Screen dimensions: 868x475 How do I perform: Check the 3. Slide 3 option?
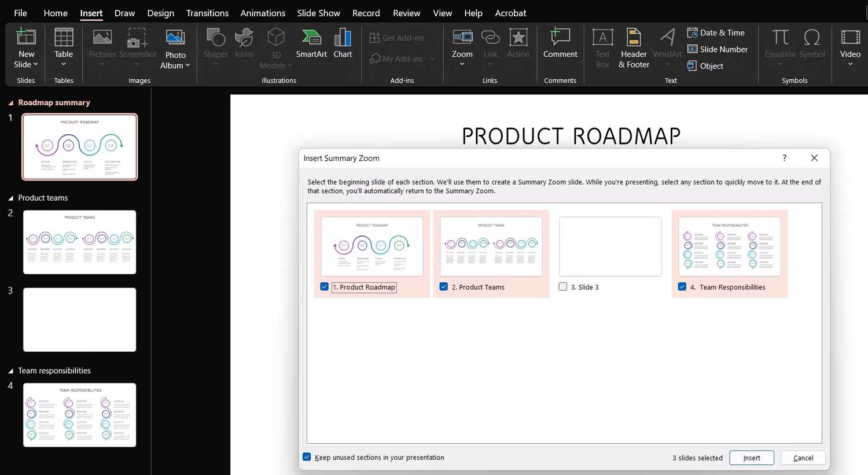(x=562, y=286)
